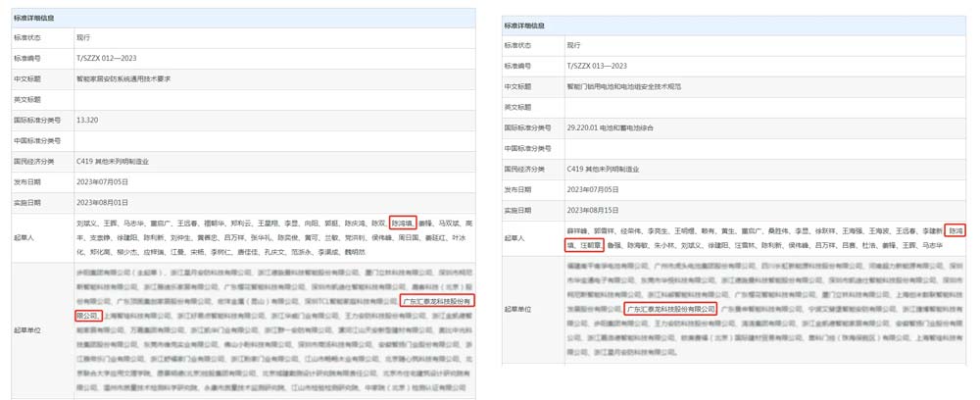Screen dimensions: 980x400
Task: Click the 发布日期 value in the 012 table
Action: pos(102,181)
